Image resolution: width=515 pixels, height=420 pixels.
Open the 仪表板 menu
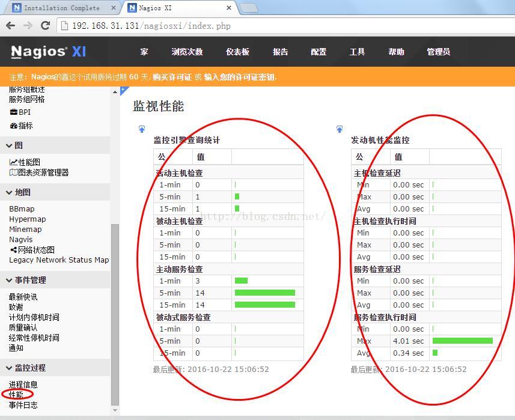(x=237, y=52)
